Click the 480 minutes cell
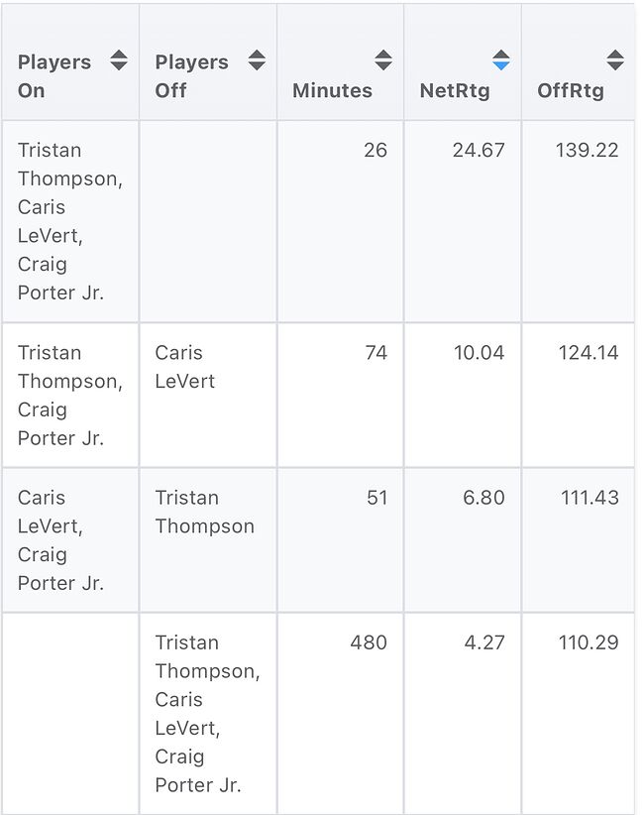 (369, 642)
